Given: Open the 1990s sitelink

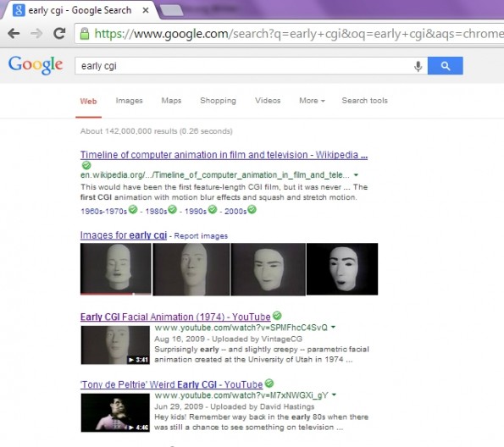Looking at the screenshot, I should click(x=196, y=211).
